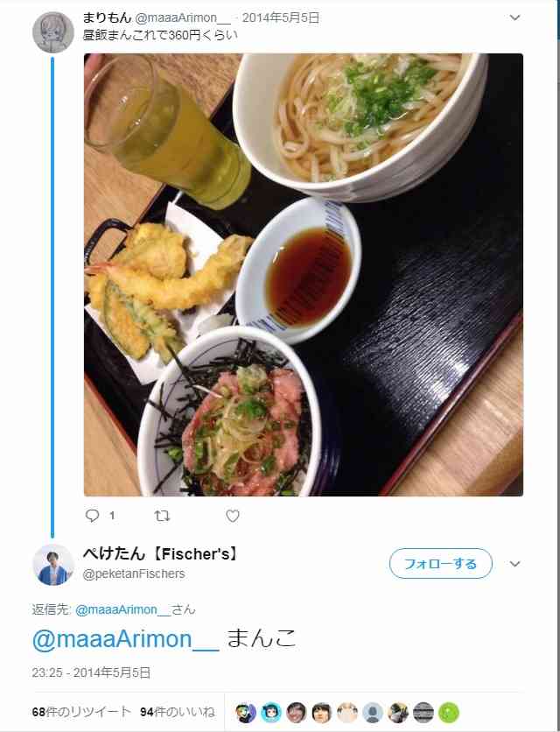Click the reply speech bubble icon
Viewport: 560px width, 732px height.
click(93, 516)
